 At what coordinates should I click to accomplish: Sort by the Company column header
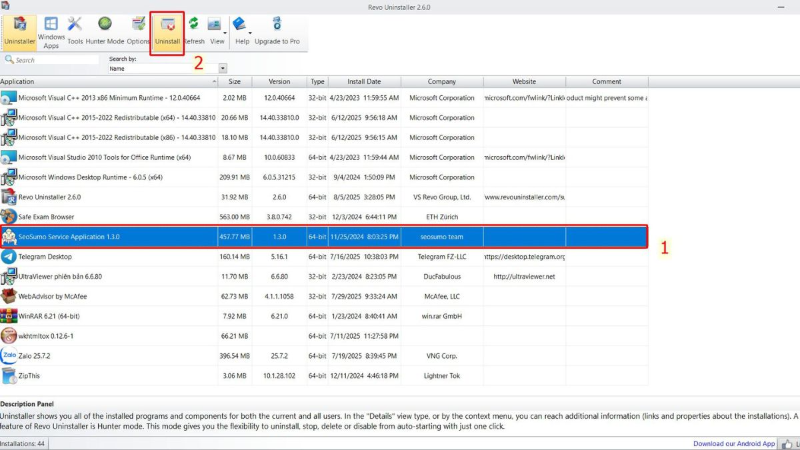[442, 82]
